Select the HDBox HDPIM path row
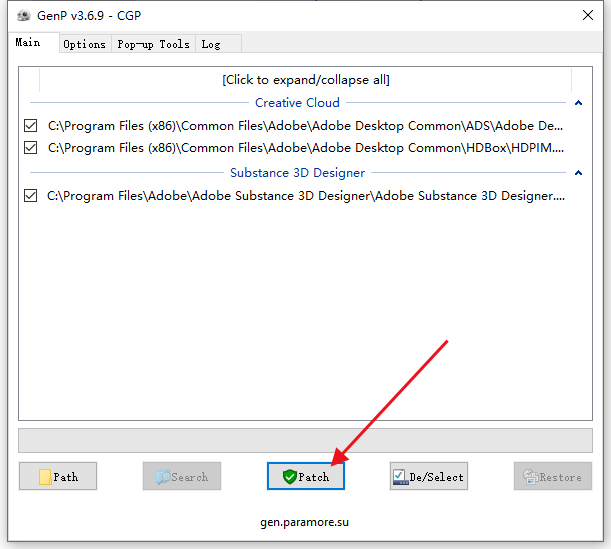 306,148
